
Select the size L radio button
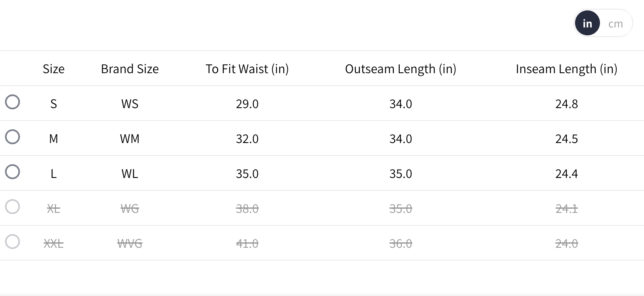point(12,172)
